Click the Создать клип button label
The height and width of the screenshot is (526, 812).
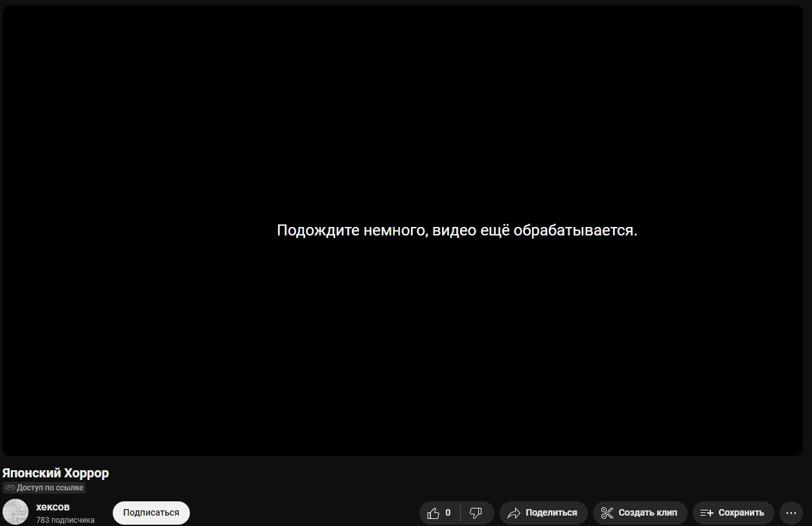point(647,513)
